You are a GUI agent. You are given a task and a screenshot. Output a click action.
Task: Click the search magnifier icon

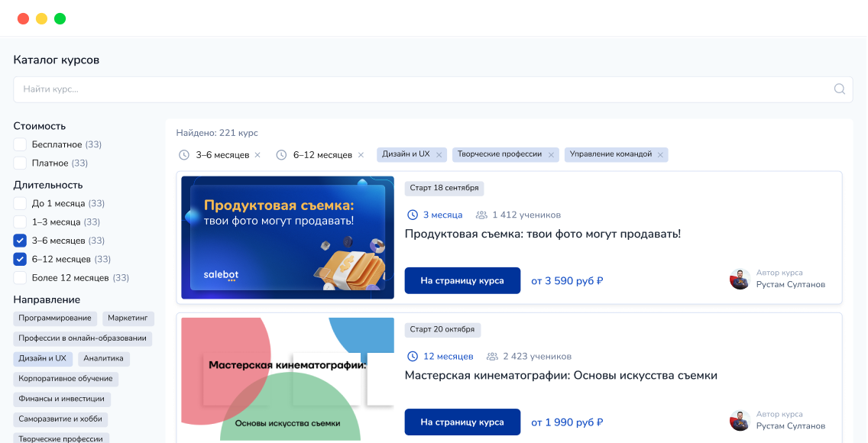(839, 89)
